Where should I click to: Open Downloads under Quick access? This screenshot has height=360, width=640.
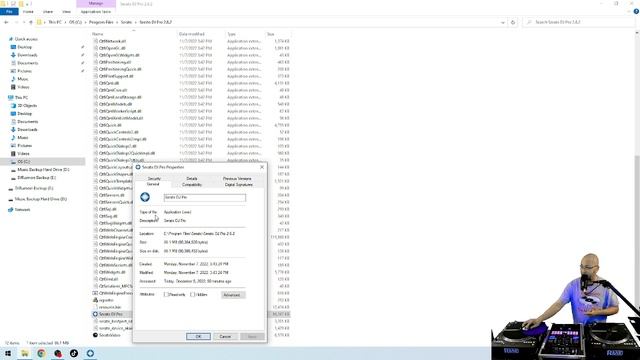(27, 55)
